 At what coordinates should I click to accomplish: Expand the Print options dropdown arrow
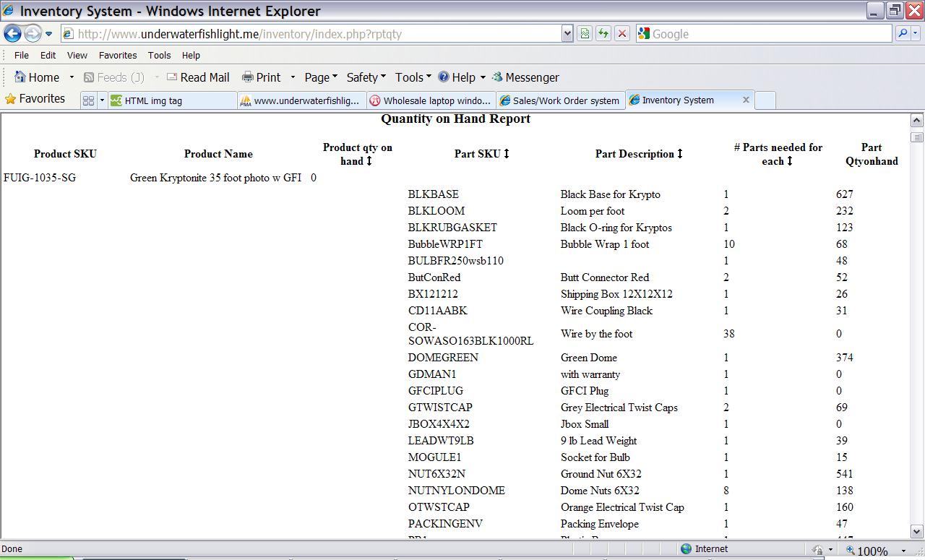(x=293, y=77)
